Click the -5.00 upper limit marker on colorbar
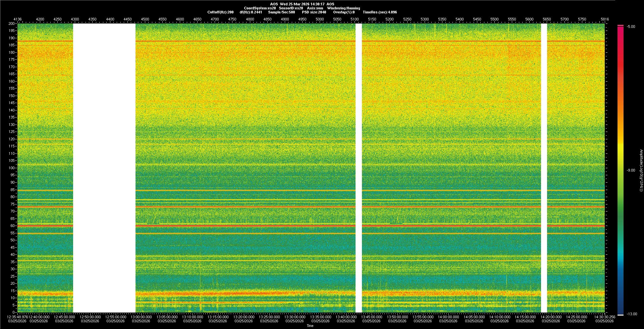 [631, 27]
